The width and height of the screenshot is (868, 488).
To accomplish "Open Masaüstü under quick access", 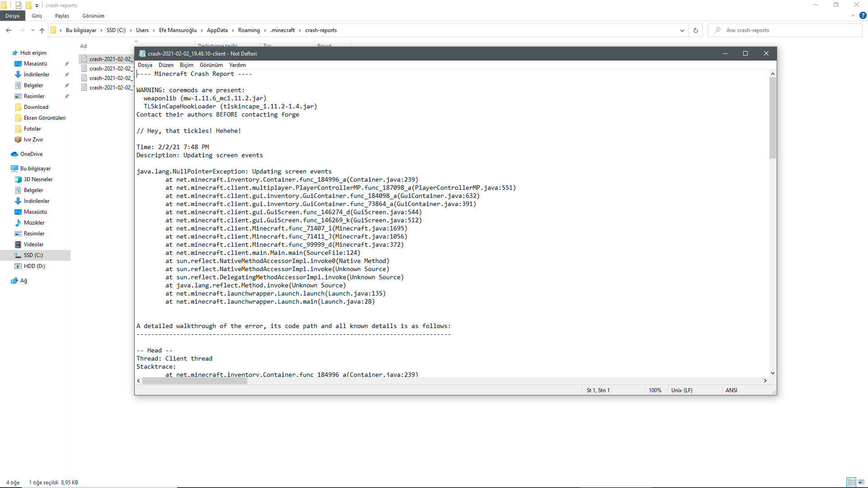I will click(35, 64).
